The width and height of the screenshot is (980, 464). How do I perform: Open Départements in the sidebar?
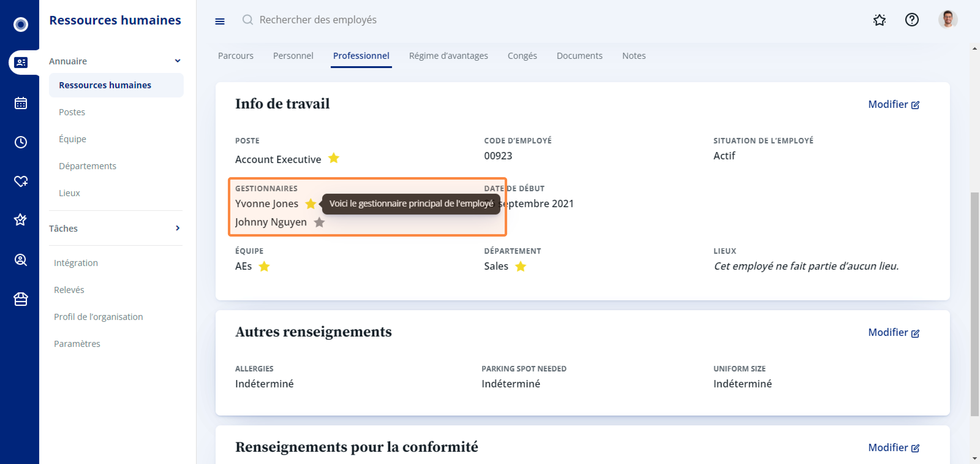pyautogui.click(x=88, y=166)
